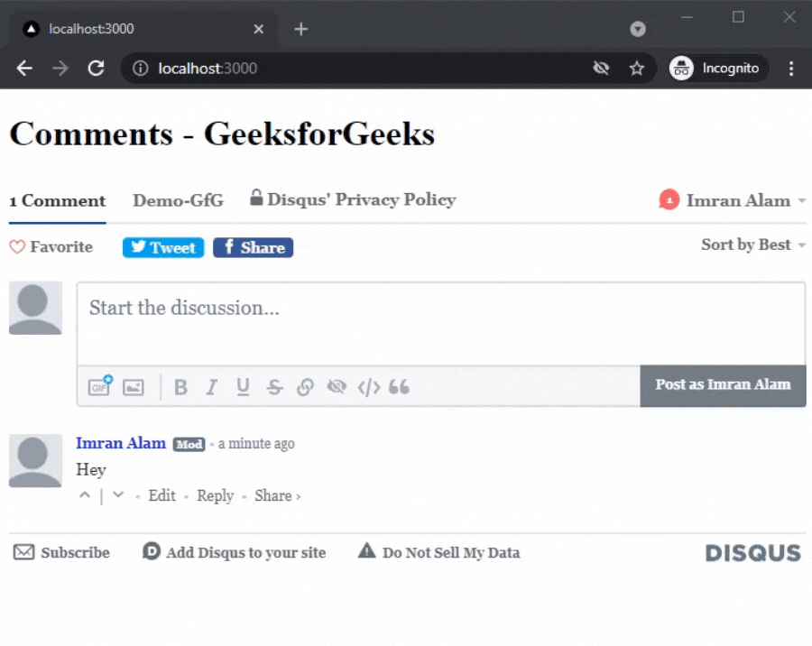Click the avatar next to comment box
The width and height of the screenshot is (812, 646).
35,309
